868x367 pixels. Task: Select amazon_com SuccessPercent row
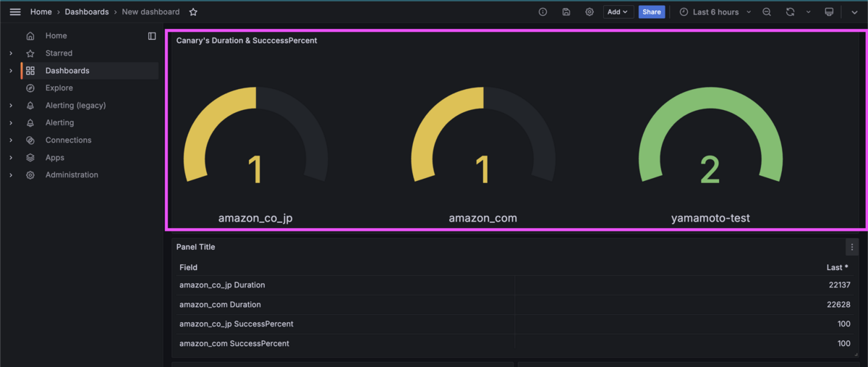[515, 344]
